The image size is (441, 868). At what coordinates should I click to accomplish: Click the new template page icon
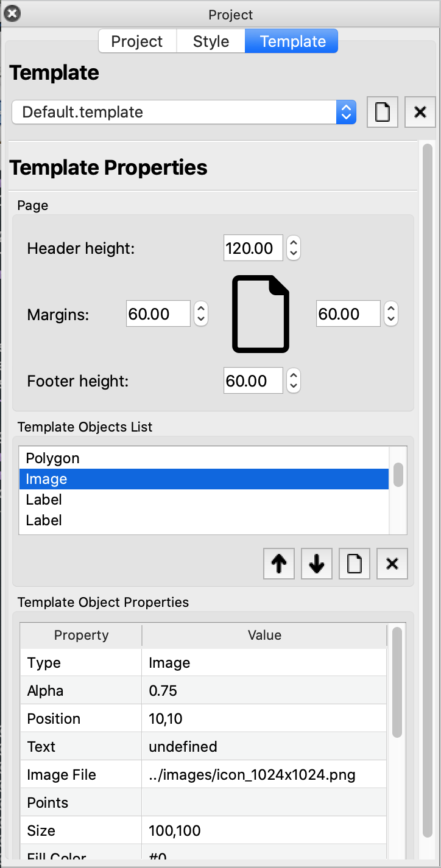click(382, 112)
